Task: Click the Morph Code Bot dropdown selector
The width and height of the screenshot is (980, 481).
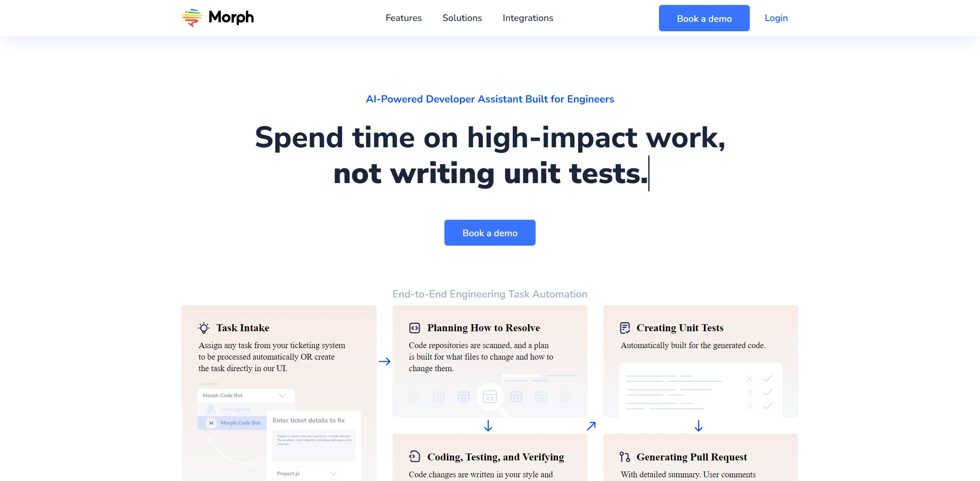Action: point(244,395)
